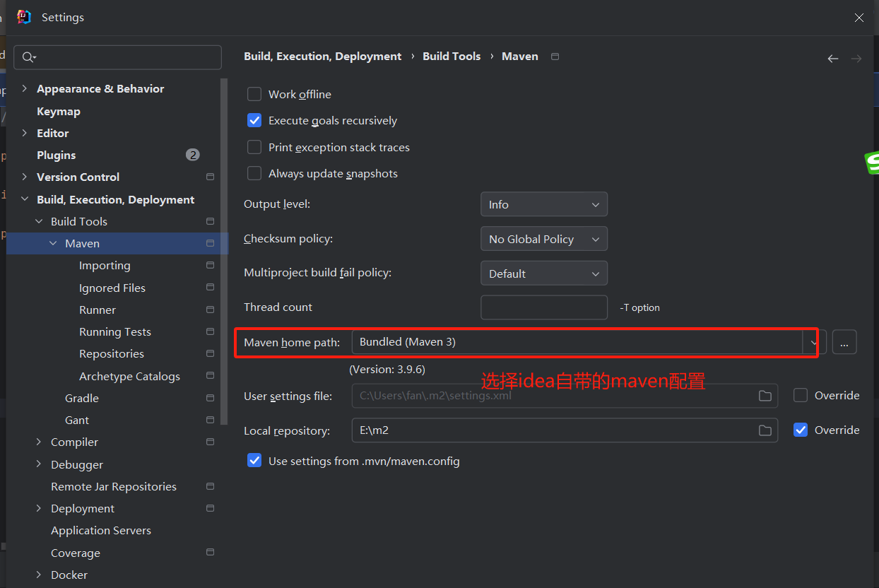Click Build Tools breadcrumb

[x=452, y=56]
